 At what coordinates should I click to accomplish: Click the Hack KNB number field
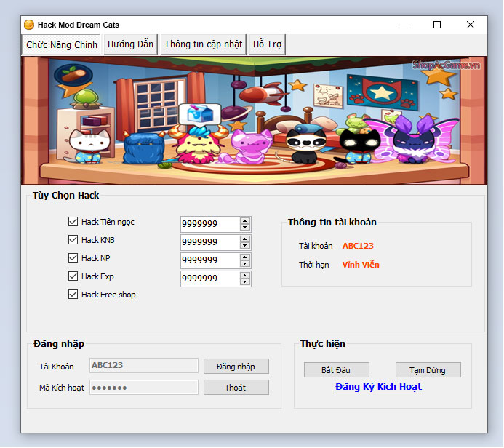click(x=210, y=242)
